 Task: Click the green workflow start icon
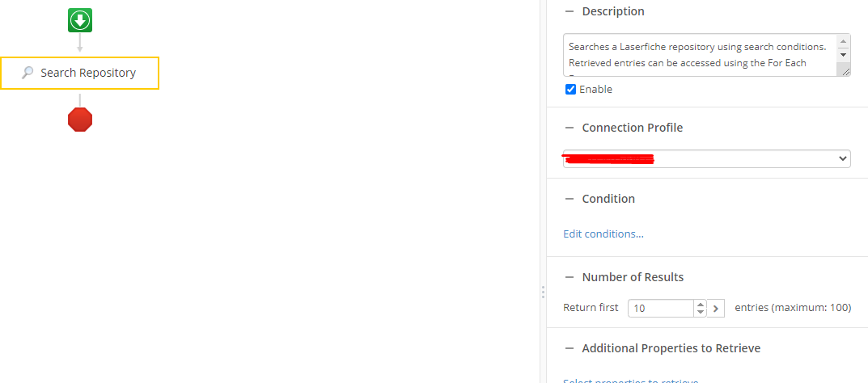80,20
